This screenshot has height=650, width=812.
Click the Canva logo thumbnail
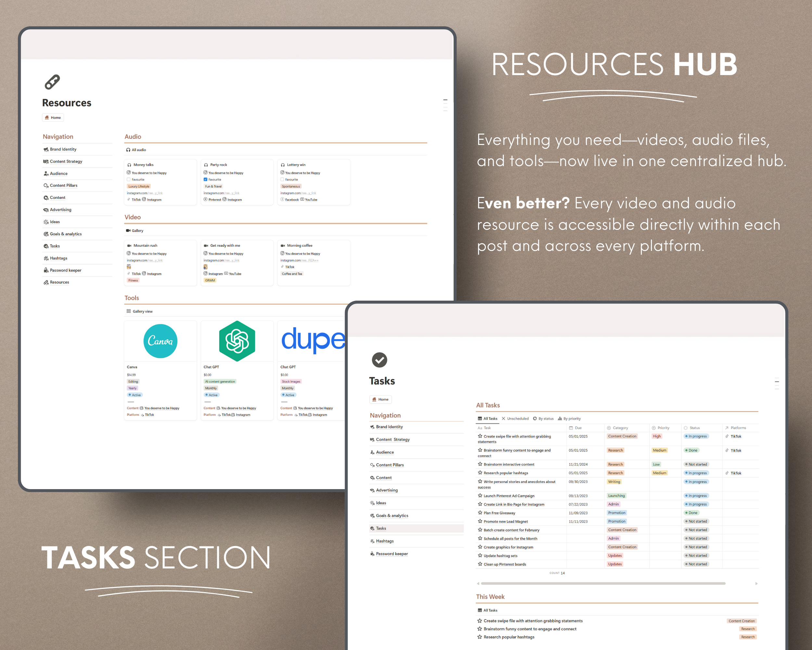160,341
